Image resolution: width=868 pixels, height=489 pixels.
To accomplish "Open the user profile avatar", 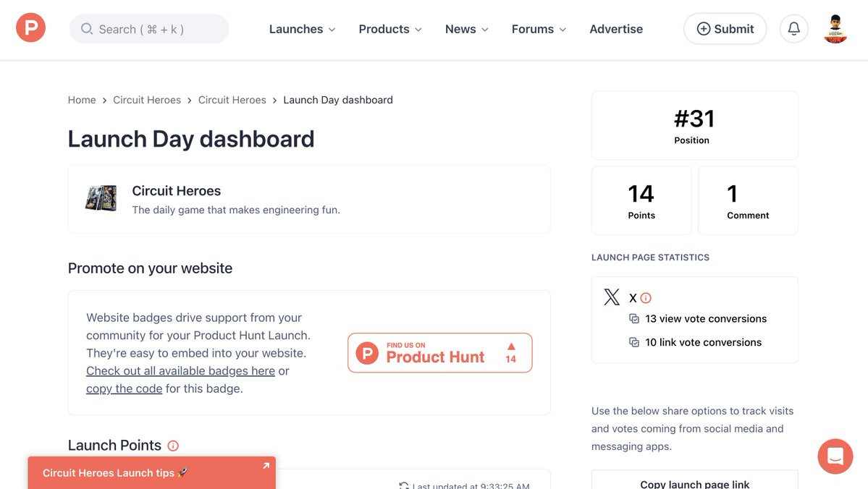I will point(835,29).
